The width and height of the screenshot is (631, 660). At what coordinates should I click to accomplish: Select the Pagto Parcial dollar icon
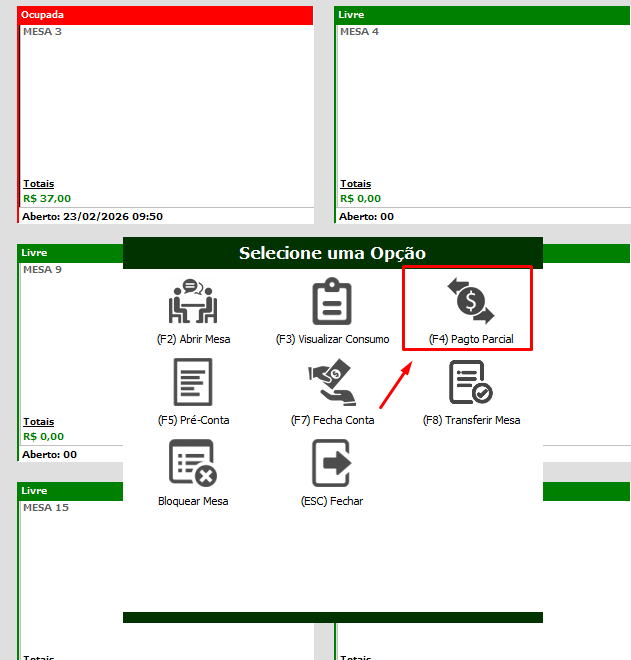pyautogui.click(x=471, y=301)
